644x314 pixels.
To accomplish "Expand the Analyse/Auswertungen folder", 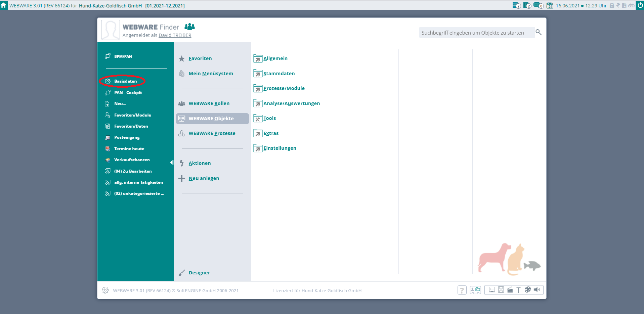I will [x=291, y=103].
